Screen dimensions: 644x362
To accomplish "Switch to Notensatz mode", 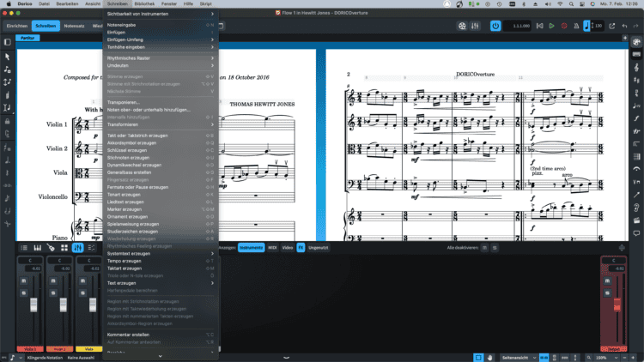I will point(75,26).
